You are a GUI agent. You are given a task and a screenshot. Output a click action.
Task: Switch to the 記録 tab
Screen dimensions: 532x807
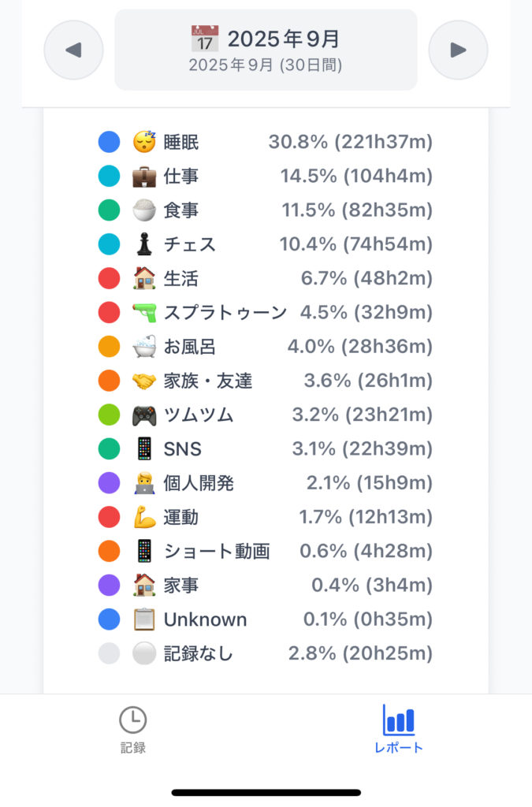coord(133,730)
